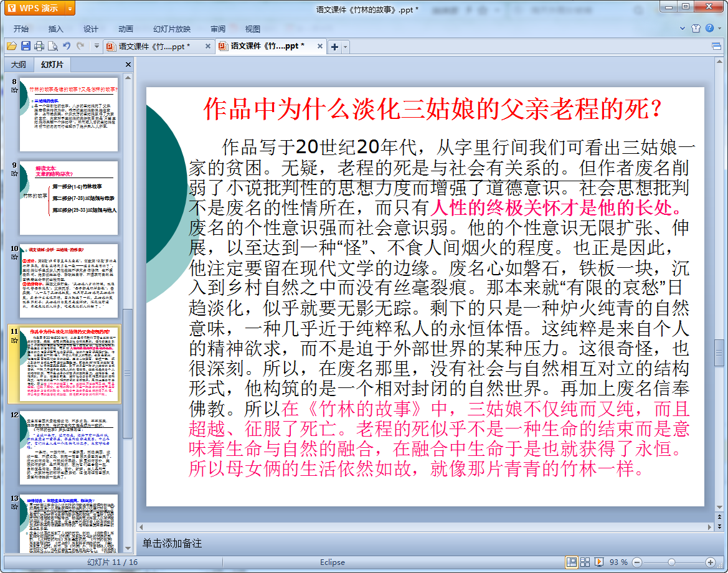Image resolution: width=728 pixels, height=573 pixels.
Task: Undo the last action
Action: click(x=67, y=46)
